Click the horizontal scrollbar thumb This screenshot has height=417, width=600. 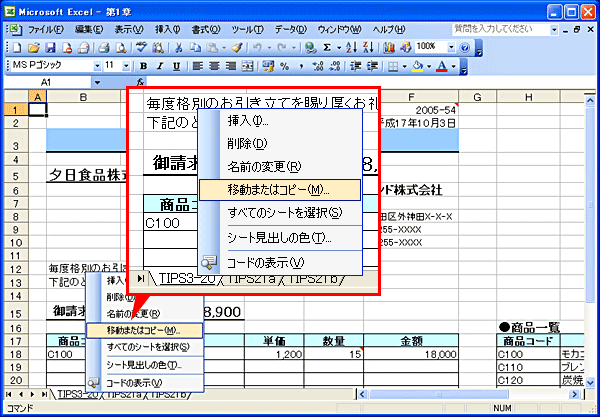tap(440, 394)
